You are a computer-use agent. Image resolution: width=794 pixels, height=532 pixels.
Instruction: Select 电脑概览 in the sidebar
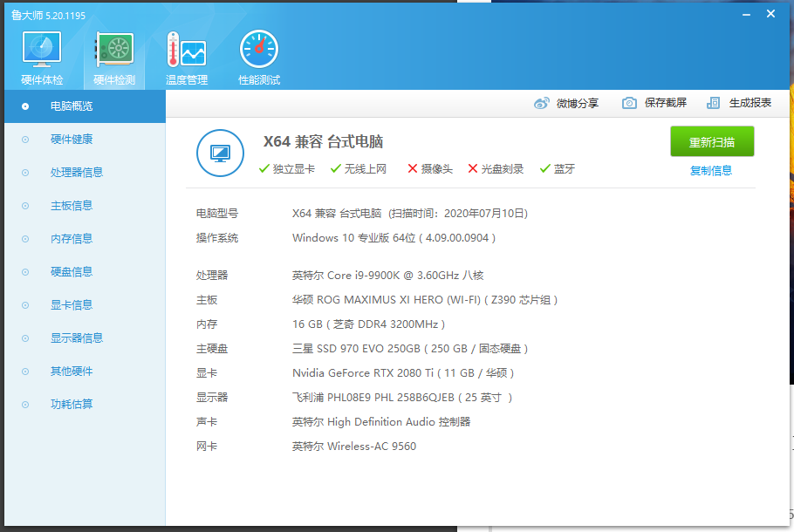(86, 106)
